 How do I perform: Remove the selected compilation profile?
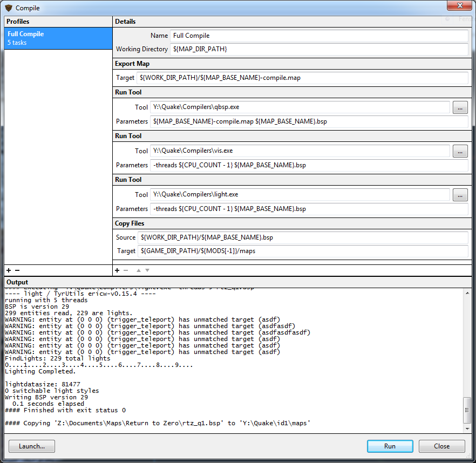(x=17, y=270)
